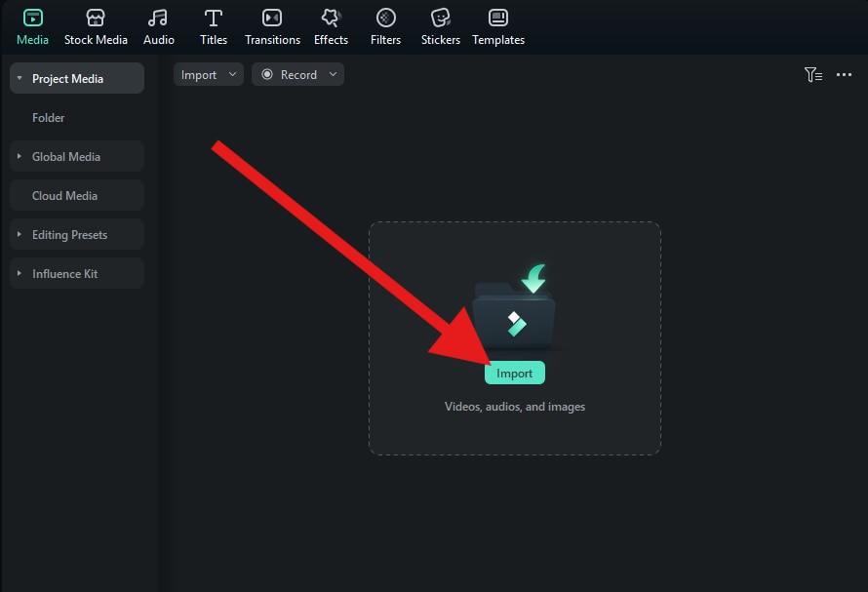Open the Stock Media store icon
This screenshot has height=592, width=868.
pos(96,18)
